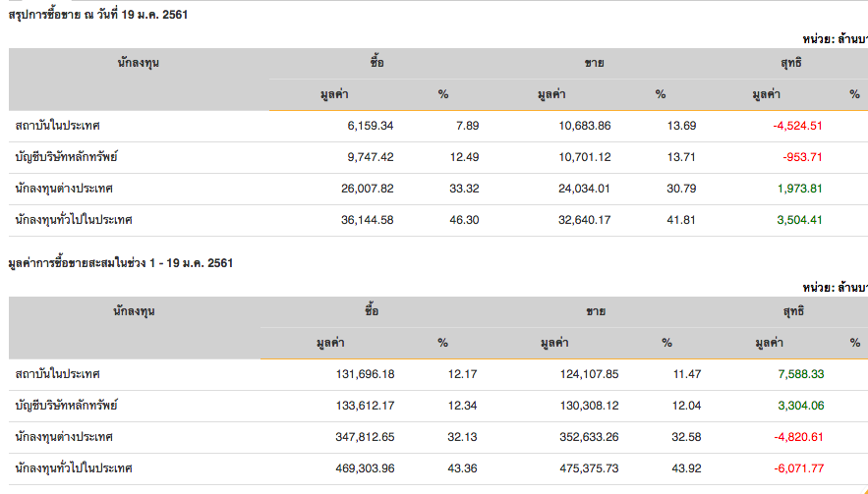Click the "ซื้อ" column header in the daily table

point(377,63)
